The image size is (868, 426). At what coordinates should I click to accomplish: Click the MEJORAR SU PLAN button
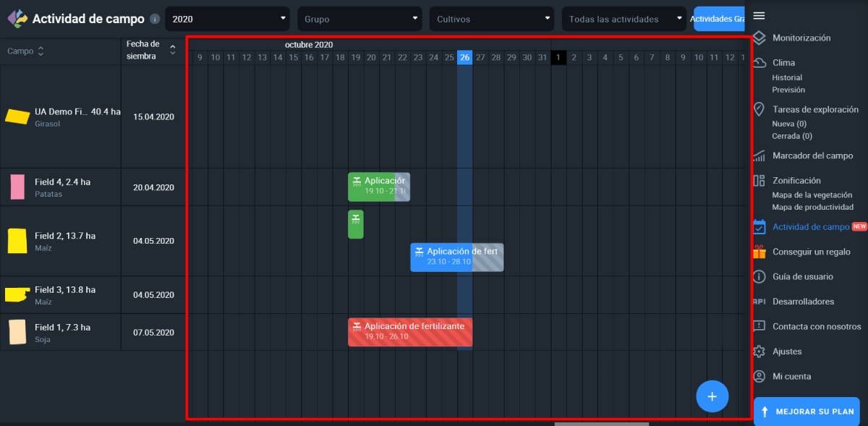pos(807,412)
